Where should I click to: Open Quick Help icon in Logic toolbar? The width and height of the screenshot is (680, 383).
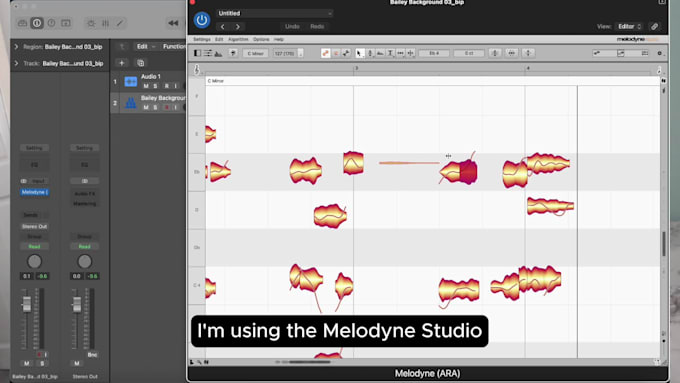click(51, 23)
